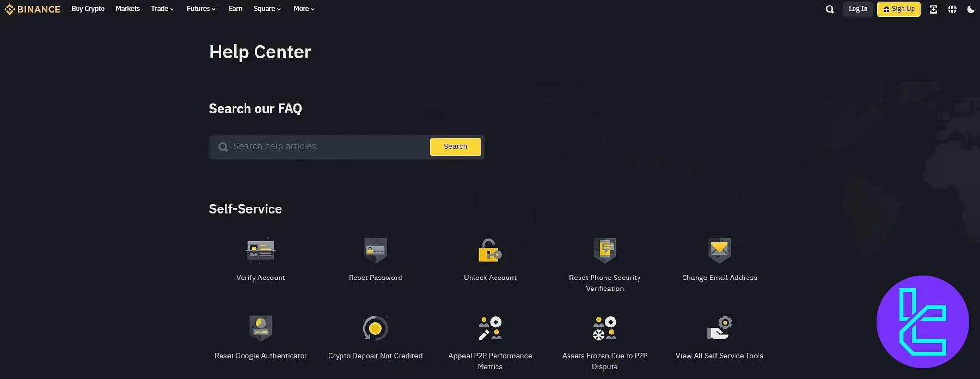The width and height of the screenshot is (980, 379).
Task: Click the Crypto Deposit Not Credited icon
Action: tap(375, 328)
